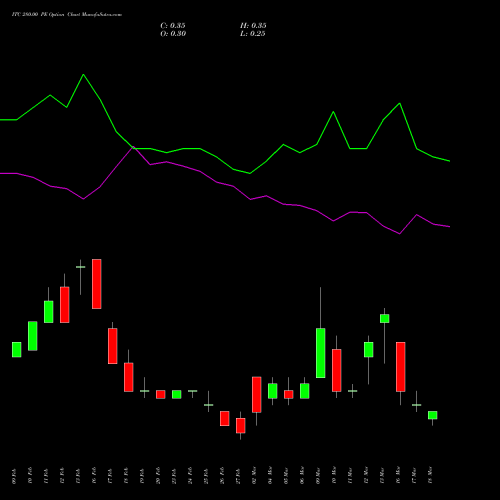This screenshot has width=500, height=500.
Task: Click the green candle above 09 Feb
Action: 17,350
